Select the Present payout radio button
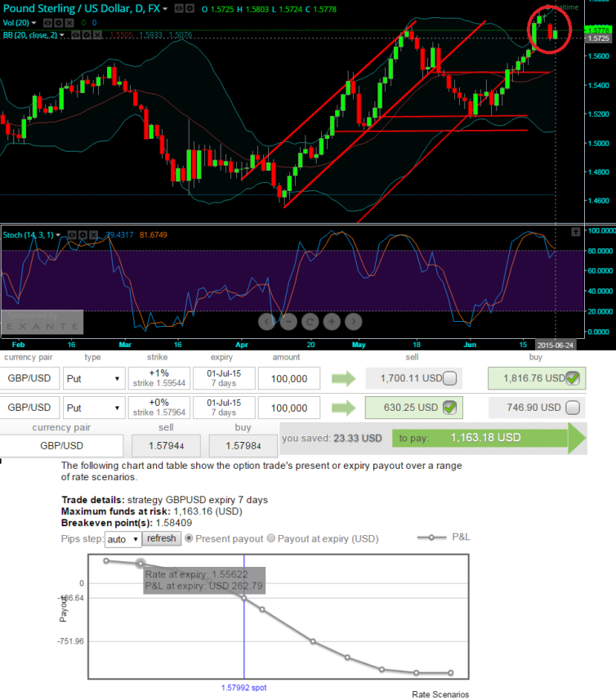The image size is (616, 700). pos(189,538)
